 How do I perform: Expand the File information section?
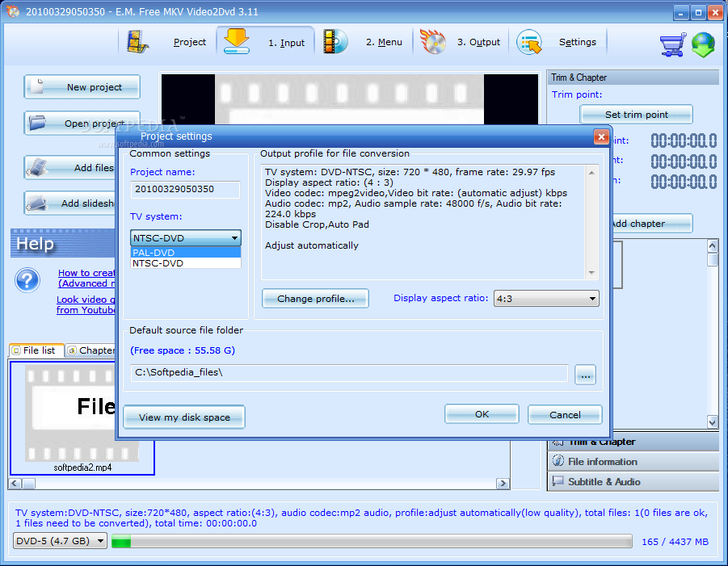633,462
